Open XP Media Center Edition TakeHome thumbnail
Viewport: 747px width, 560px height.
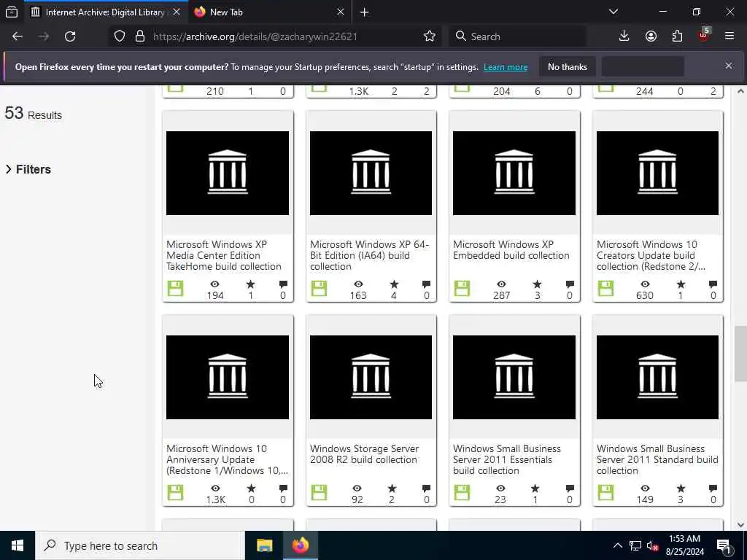pyautogui.click(x=228, y=174)
